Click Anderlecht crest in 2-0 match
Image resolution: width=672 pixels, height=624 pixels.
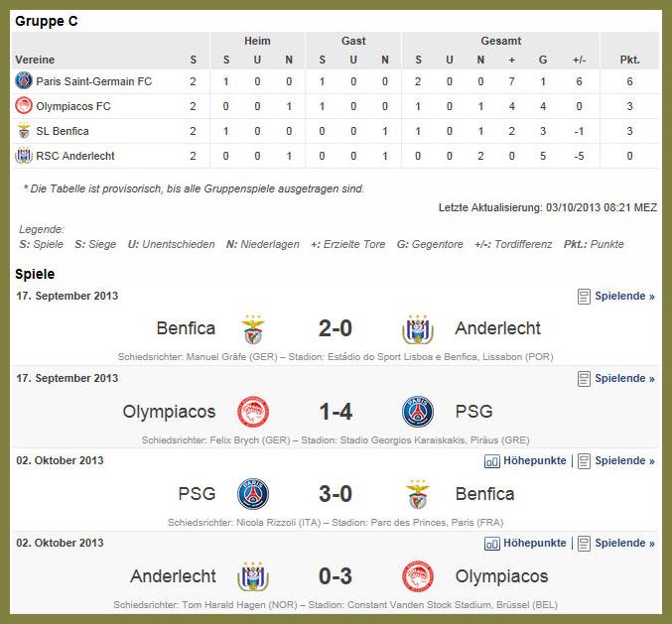(418, 329)
